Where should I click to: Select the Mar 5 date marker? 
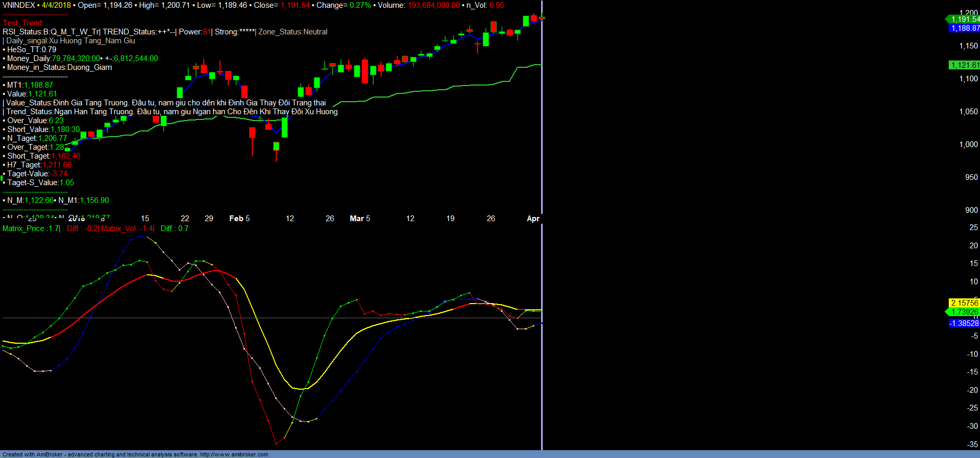pyautogui.click(x=360, y=219)
